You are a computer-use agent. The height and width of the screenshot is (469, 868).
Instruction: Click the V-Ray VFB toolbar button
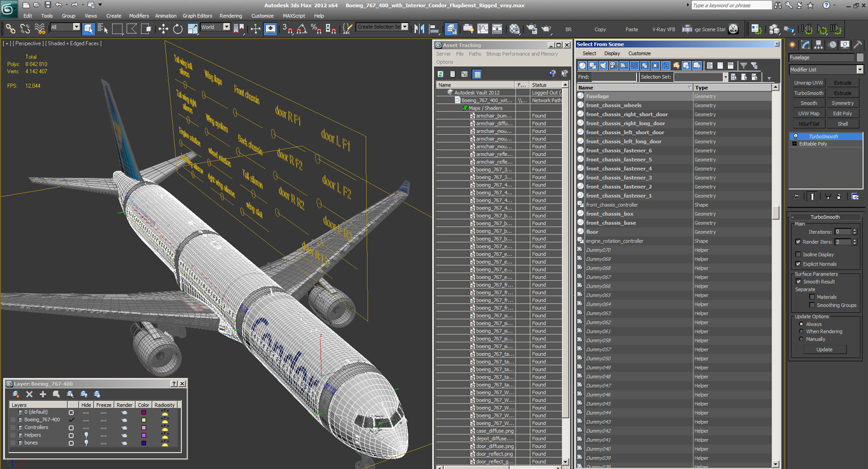tap(663, 29)
